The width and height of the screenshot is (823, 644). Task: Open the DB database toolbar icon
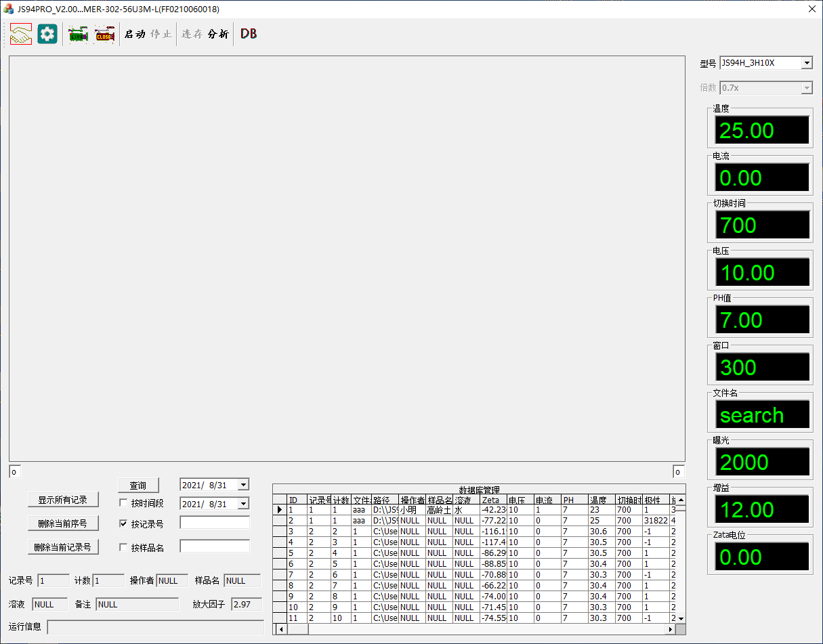(x=249, y=34)
